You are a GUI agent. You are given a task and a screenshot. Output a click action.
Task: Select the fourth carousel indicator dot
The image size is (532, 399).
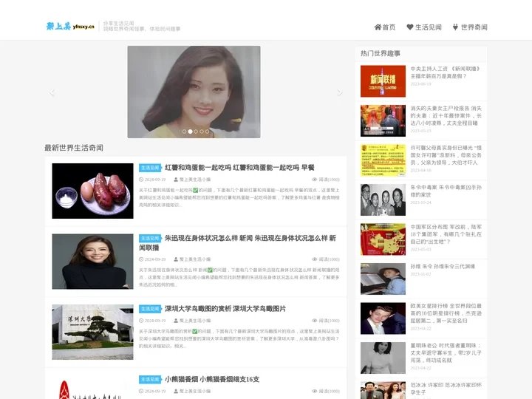[202, 132]
